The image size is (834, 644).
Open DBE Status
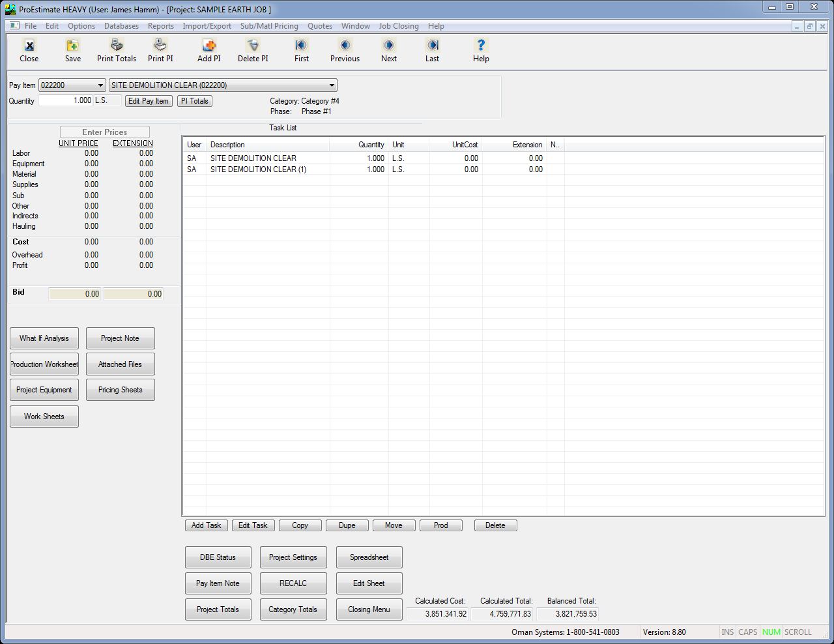(x=218, y=557)
